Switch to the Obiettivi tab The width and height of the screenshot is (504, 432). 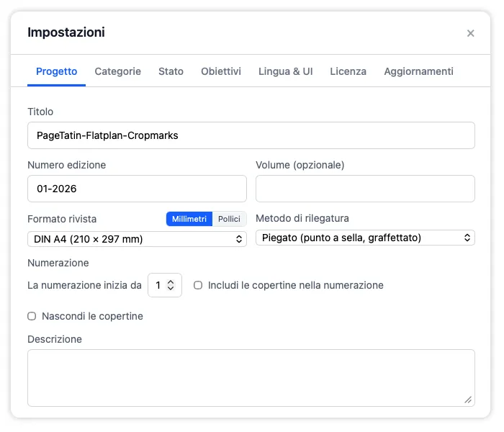point(221,71)
